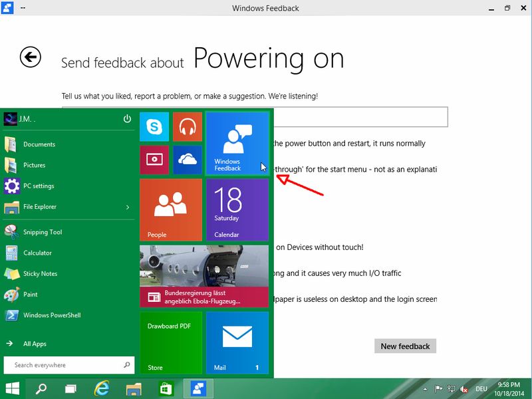532x399 pixels.
Task: Go back with the circled arrow
Action: click(30, 57)
